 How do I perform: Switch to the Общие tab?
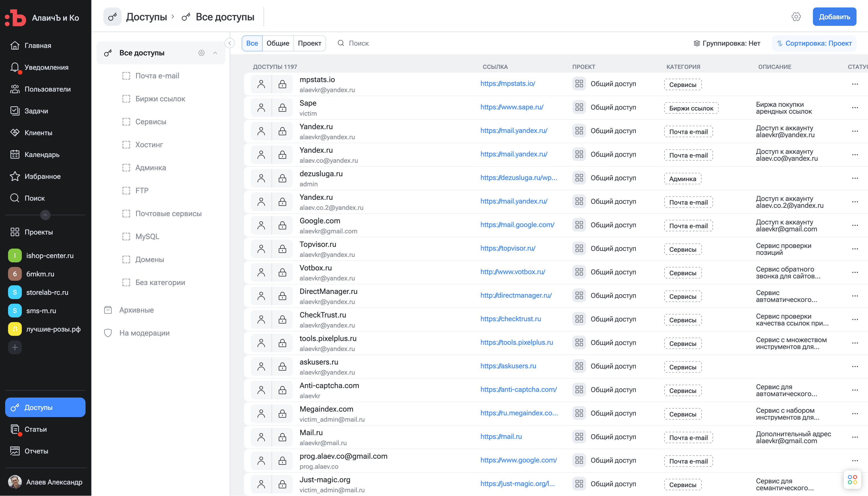278,43
